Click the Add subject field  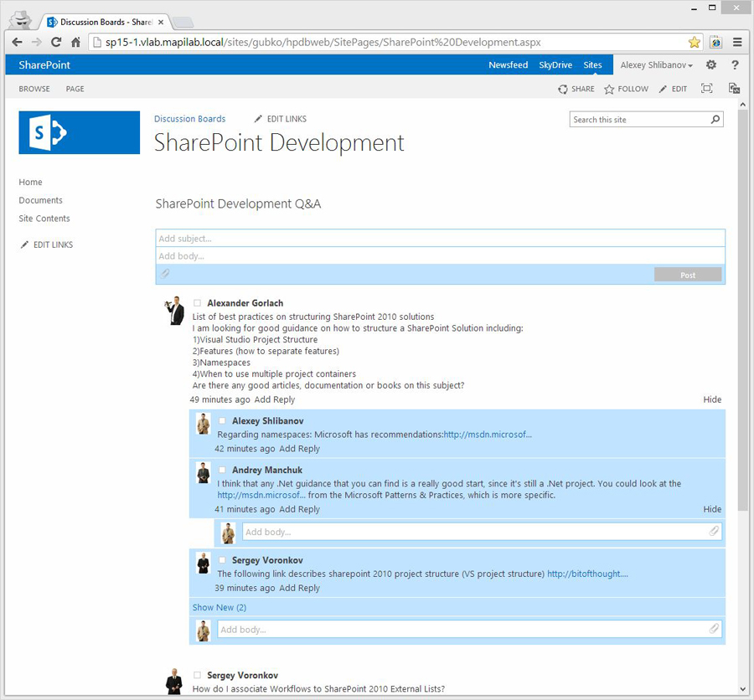tap(440, 239)
